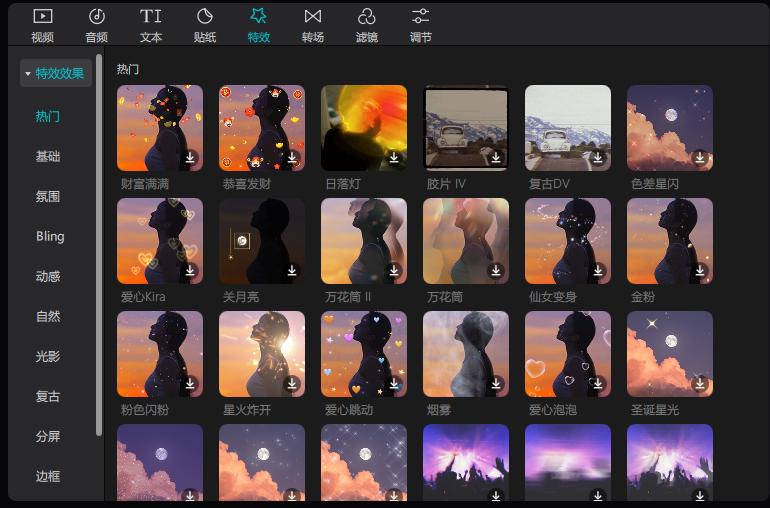
Task: Select the 氛围 sidebar category
Action: click(48, 197)
